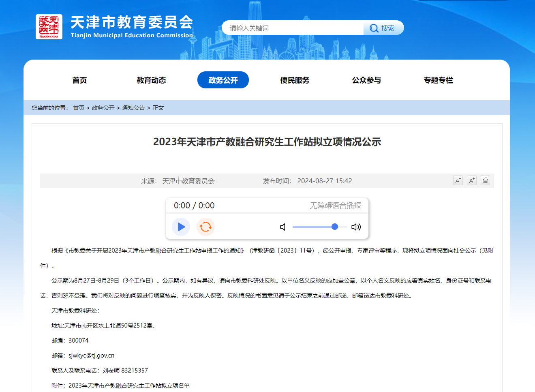Open the 专题专栏 menu item

tap(438, 80)
